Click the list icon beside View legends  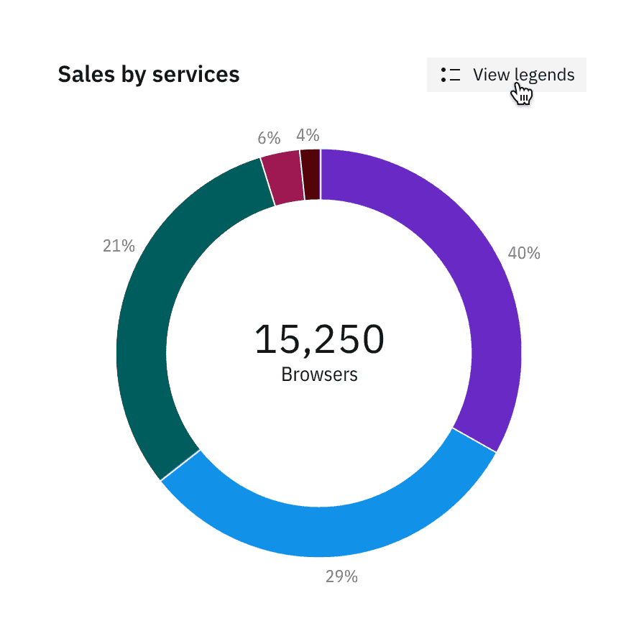pyautogui.click(x=451, y=75)
